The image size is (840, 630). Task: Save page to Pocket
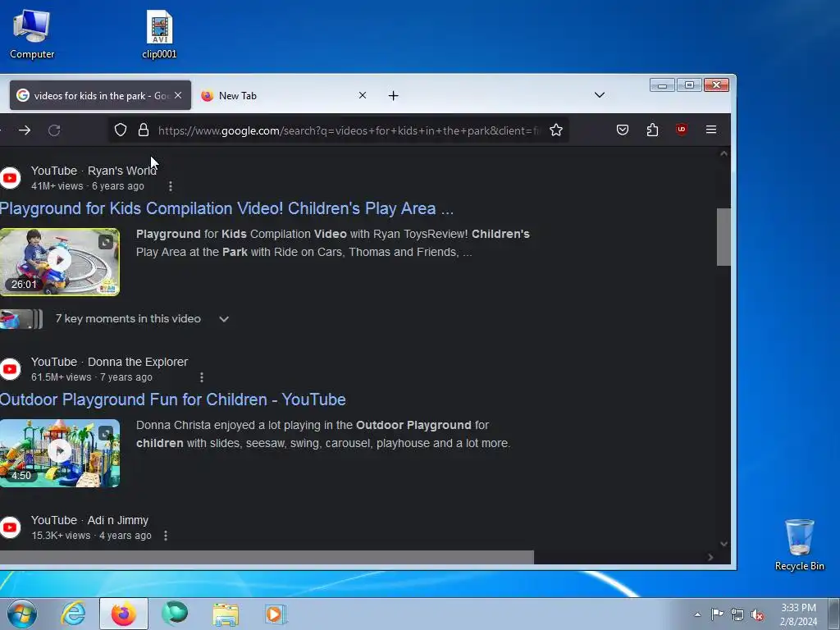[623, 130]
